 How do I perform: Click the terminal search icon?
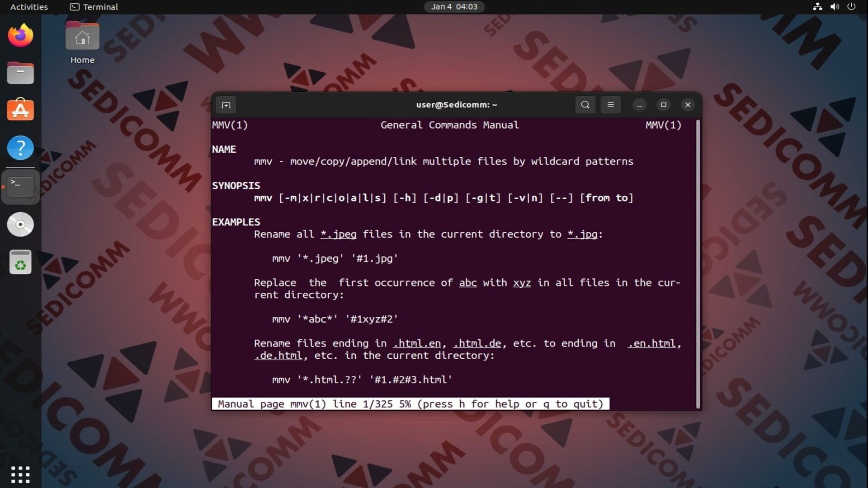click(585, 105)
